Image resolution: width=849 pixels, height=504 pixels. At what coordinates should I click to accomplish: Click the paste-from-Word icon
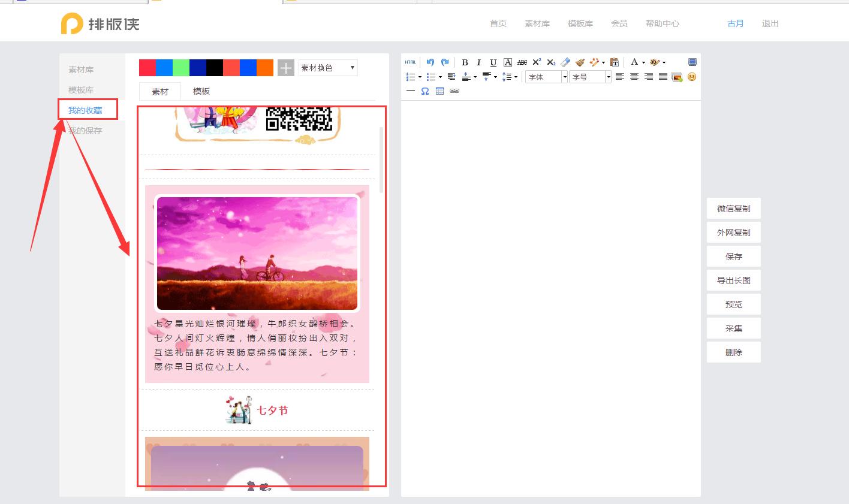(613, 62)
